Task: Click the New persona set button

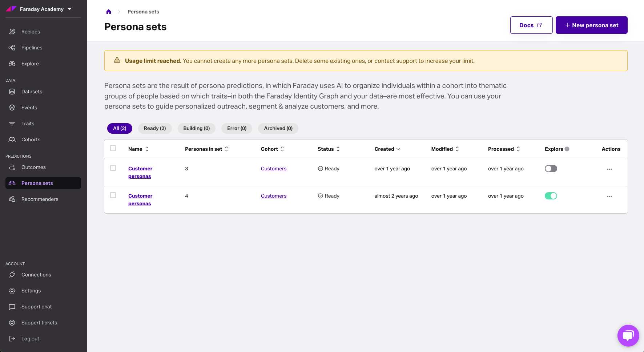Action: [x=591, y=25]
